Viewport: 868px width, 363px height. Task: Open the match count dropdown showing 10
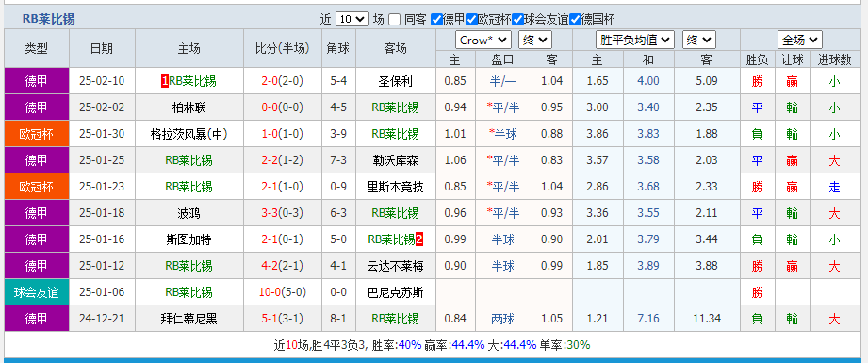pyautogui.click(x=352, y=20)
